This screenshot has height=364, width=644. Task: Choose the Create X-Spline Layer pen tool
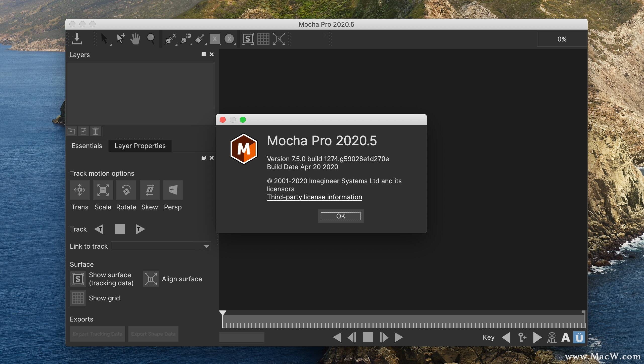pos(170,39)
